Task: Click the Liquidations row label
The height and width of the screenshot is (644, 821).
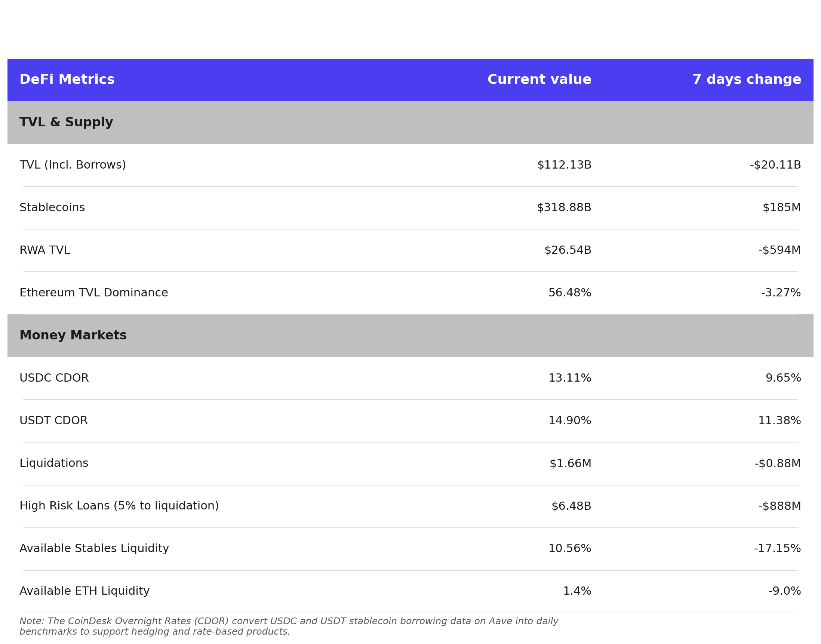Action: pos(53,463)
